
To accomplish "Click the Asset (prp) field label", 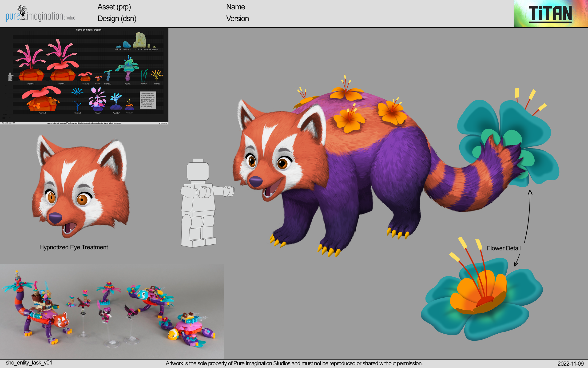I will pyautogui.click(x=114, y=7).
